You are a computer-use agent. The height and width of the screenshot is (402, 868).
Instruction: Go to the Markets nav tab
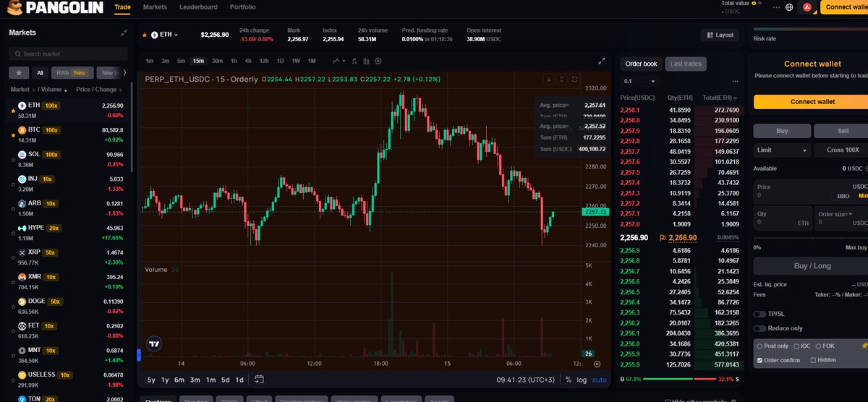(x=155, y=7)
